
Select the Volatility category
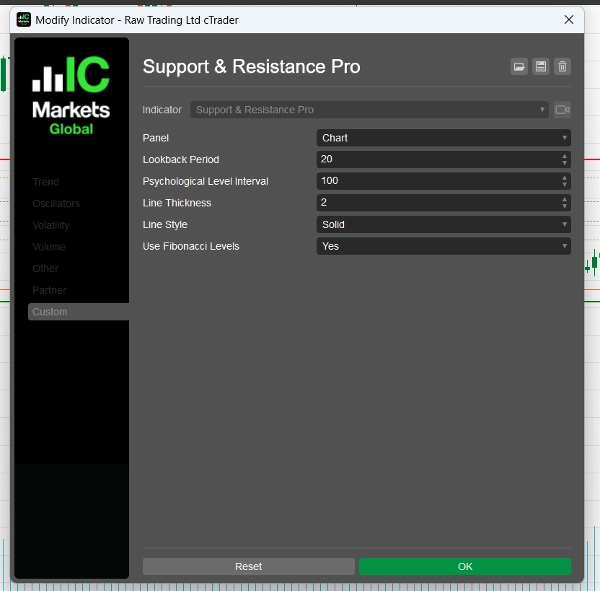51,225
